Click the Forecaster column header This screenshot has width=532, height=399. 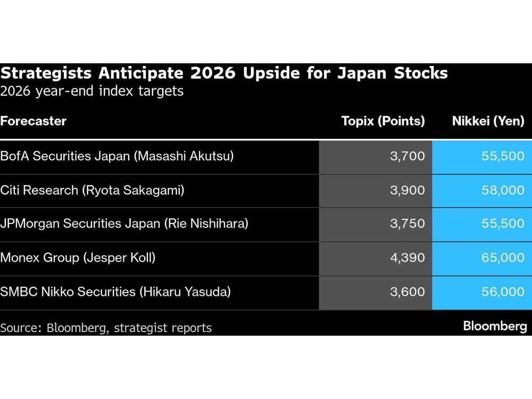34,121
